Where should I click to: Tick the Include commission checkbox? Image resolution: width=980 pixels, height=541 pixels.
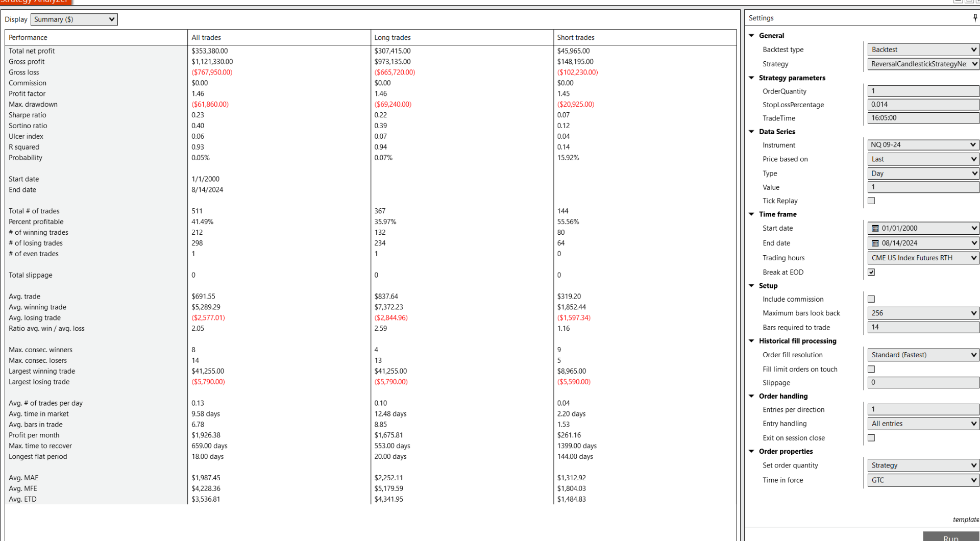(x=871, y=299)
